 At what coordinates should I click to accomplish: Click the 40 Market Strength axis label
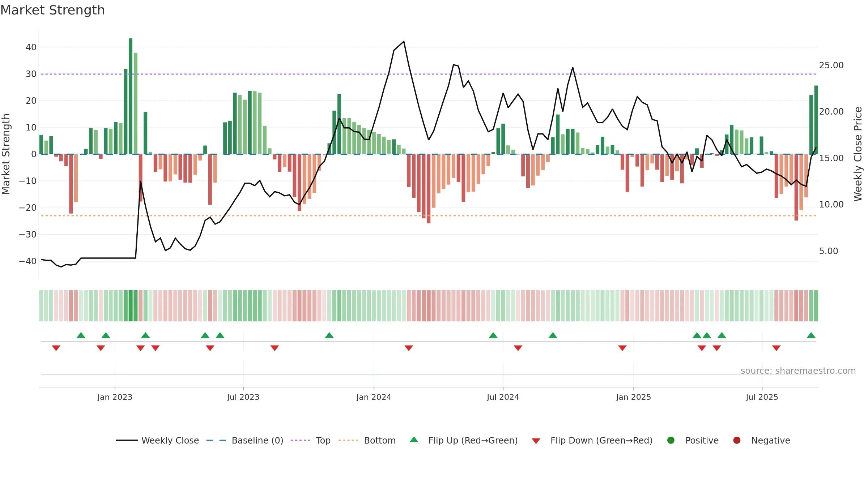tap(31, 47)
